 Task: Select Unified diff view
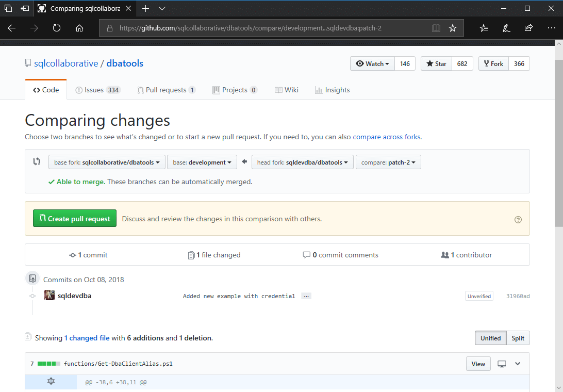(x=490, y=338)
